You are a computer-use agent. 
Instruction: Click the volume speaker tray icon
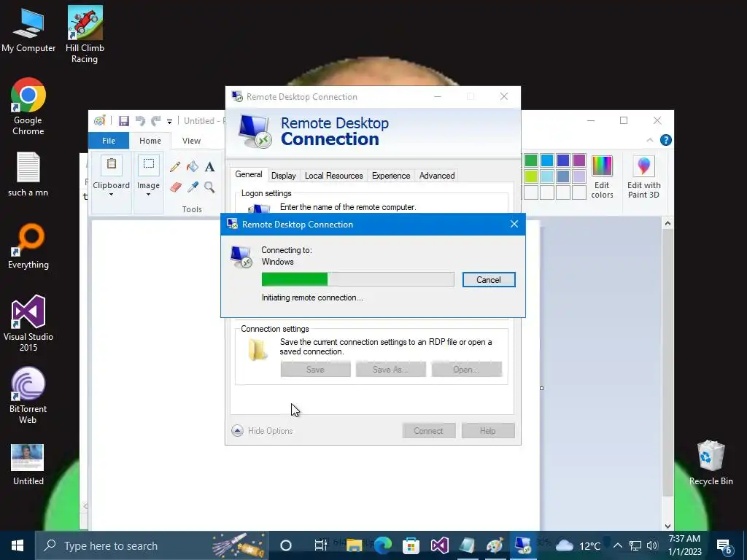(x=652, y=545)
